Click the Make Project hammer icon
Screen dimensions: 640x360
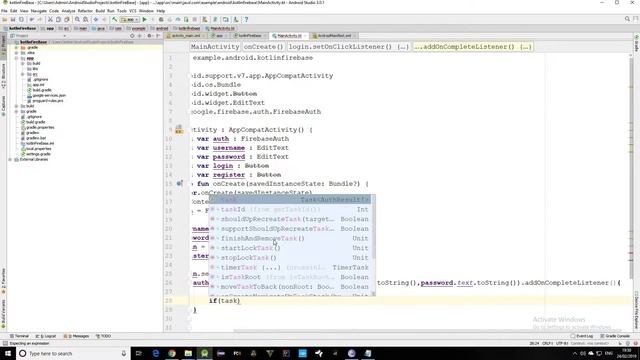(x=115, y=20)
